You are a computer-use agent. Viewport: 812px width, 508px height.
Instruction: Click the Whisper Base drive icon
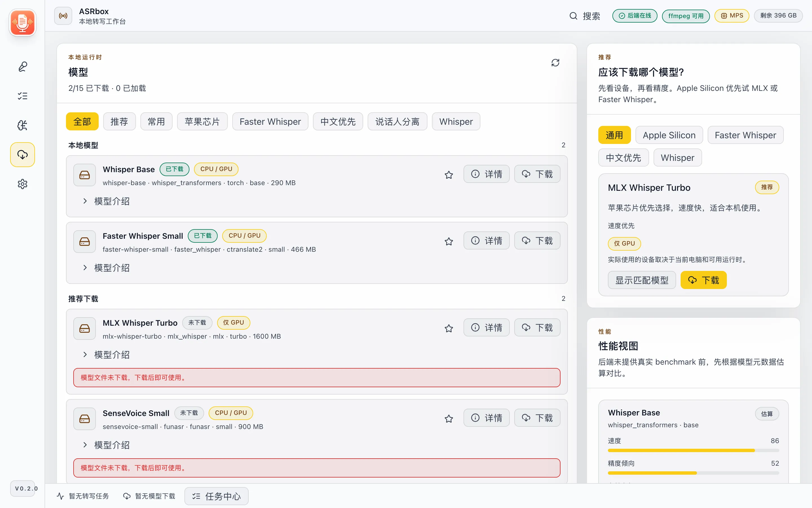85,175
